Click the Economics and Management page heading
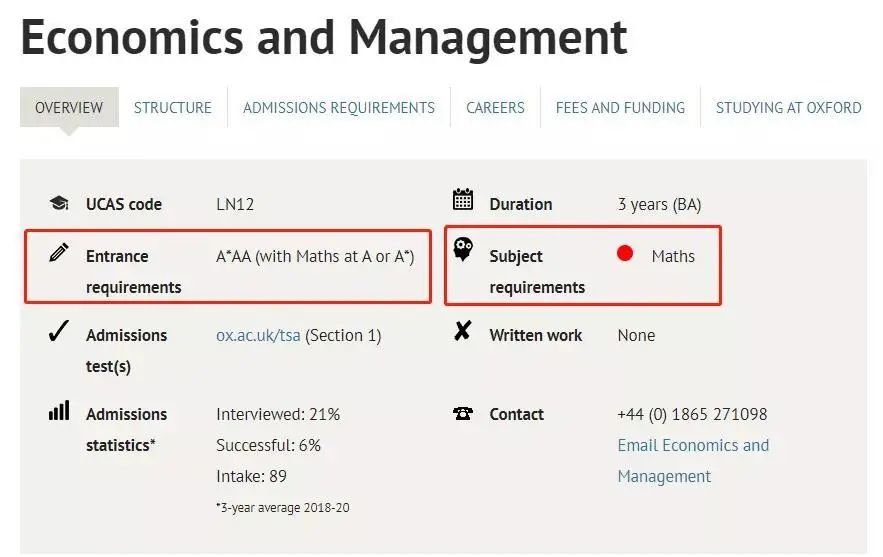883x557 pixels. click(x=324, y=37)
